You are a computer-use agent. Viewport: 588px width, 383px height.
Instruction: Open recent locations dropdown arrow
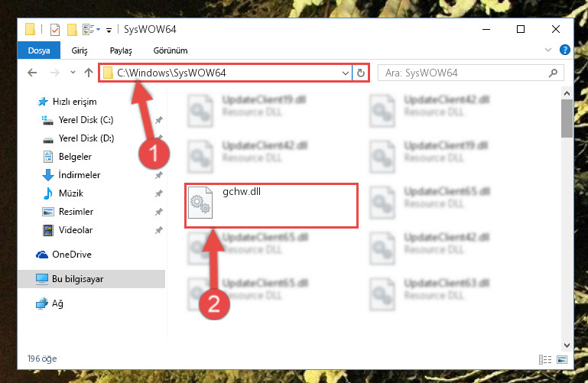point(73,73)
